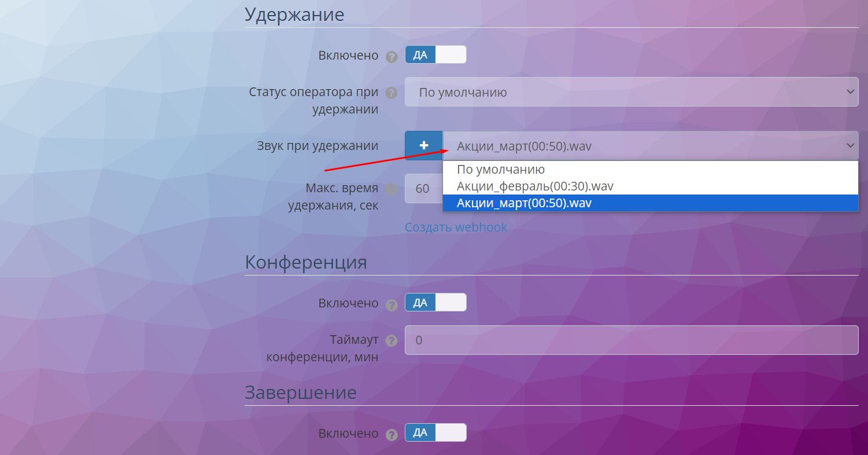The image size is (868, 455).
Task: Click the plus button to add sound
Action: [x=423, y=146]
